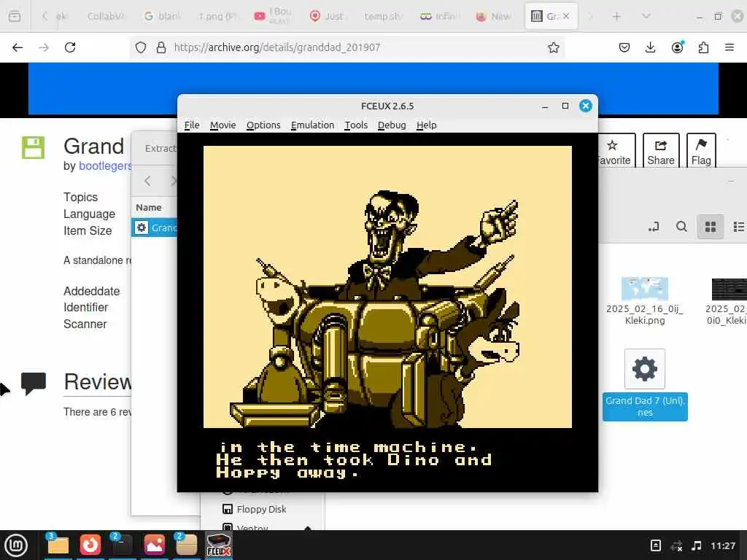The height and width of the screenshot is (560, 747).
Task: Open the Firefox account icon
Action: [677, 47]
